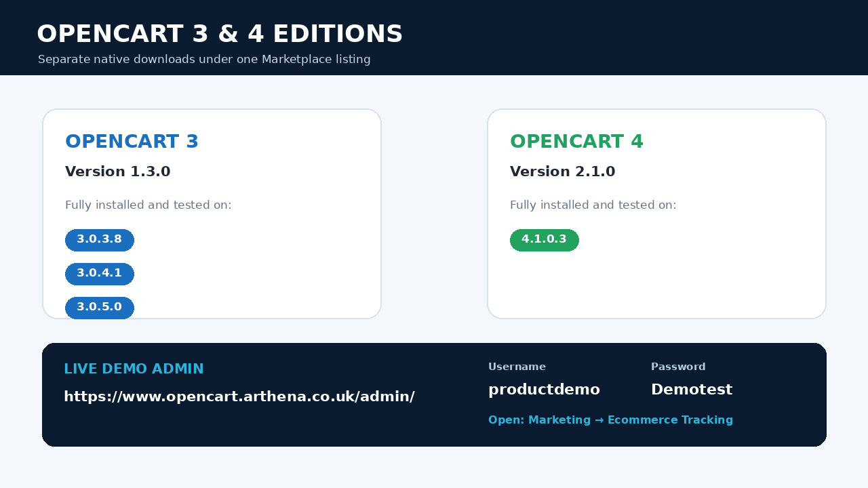Click the Demotest password value
868x488 pixels.
[x=692, y=390]
